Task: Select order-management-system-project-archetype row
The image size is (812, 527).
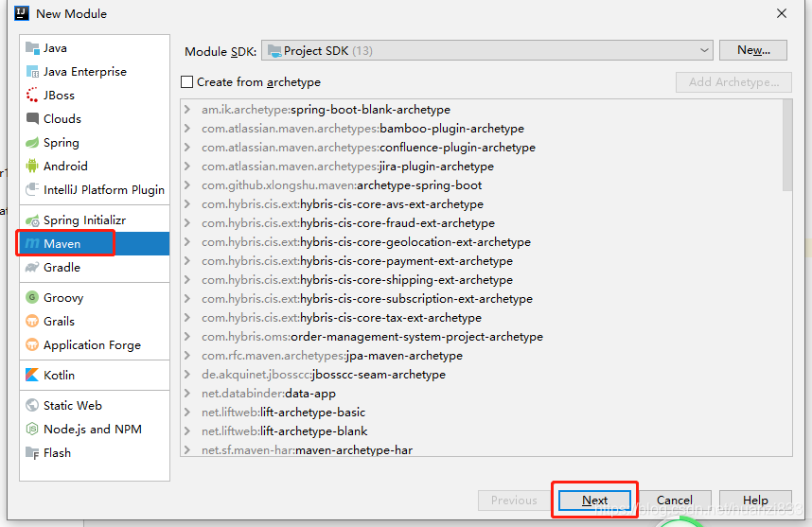Action: tap(482, 337)
